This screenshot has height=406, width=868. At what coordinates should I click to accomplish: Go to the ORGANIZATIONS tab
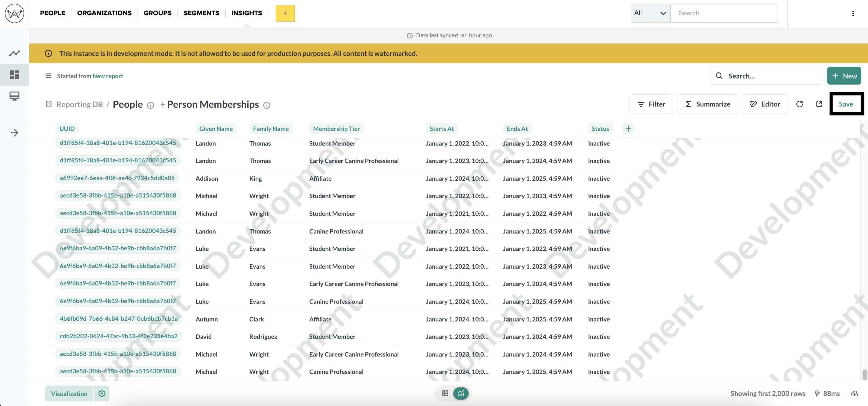104,13
